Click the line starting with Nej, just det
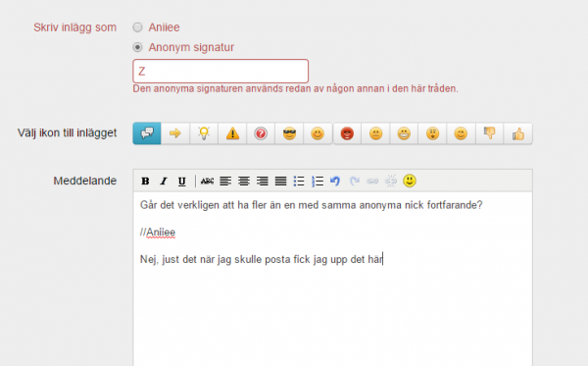 click(x=262, y=259)
